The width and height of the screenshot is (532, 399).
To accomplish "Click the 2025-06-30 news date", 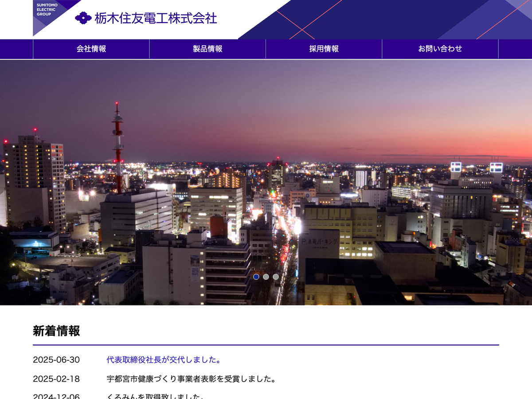I will (x=56, y=360).
